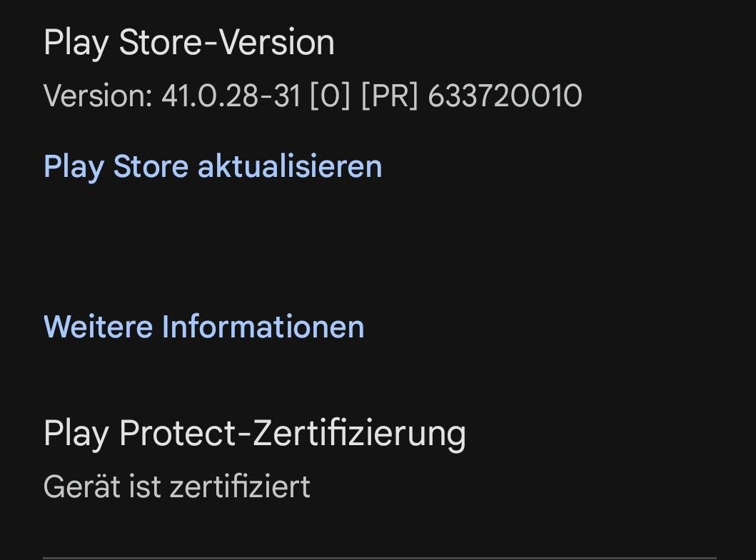Tap the word 'aktualisieren' in the update link
This screenshot has width=756, height=560.
(290, 167)
